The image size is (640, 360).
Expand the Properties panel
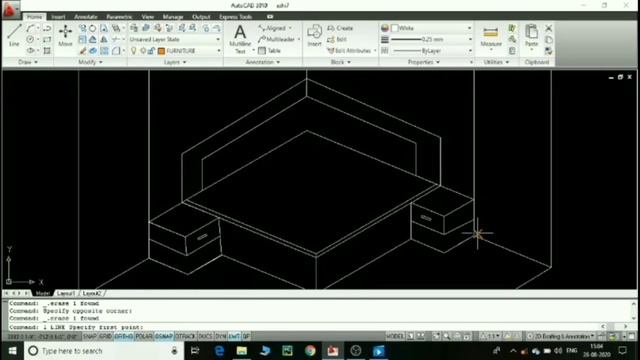(424, 62)
